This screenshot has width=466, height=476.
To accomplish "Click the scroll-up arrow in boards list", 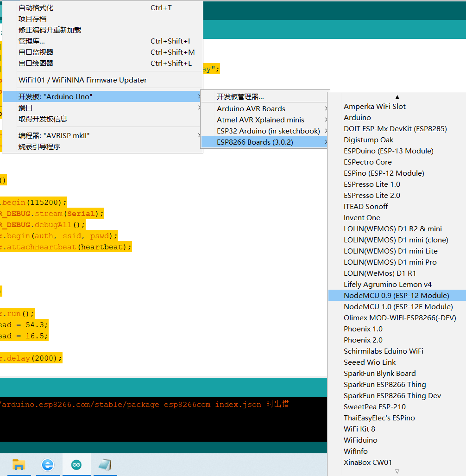I will pyautogui.click(x=397, y=97).
